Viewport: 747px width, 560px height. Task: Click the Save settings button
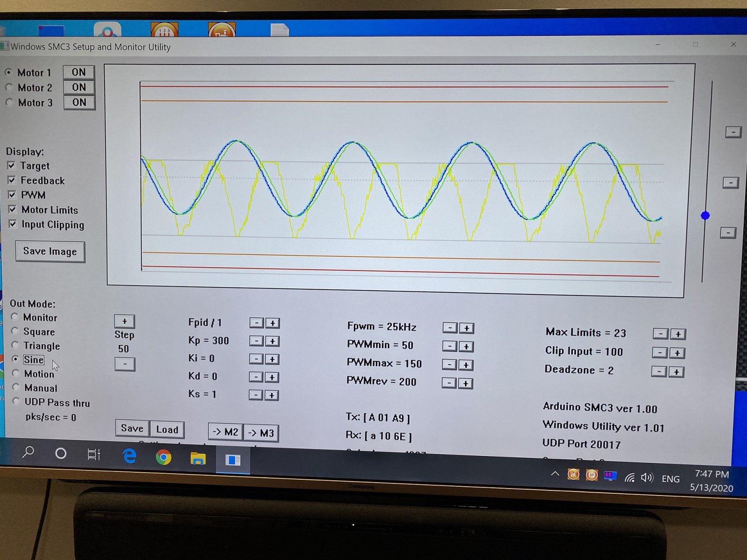132,428
